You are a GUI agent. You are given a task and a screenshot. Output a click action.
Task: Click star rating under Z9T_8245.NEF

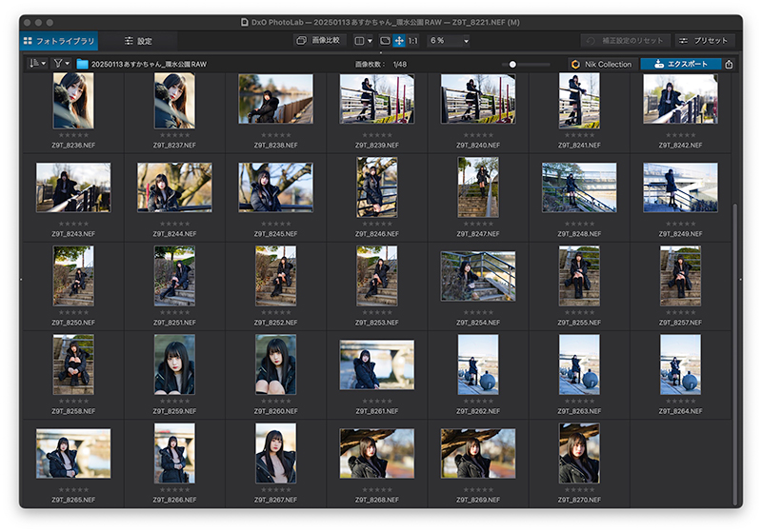pyautogui.click(x=275, y=224)
